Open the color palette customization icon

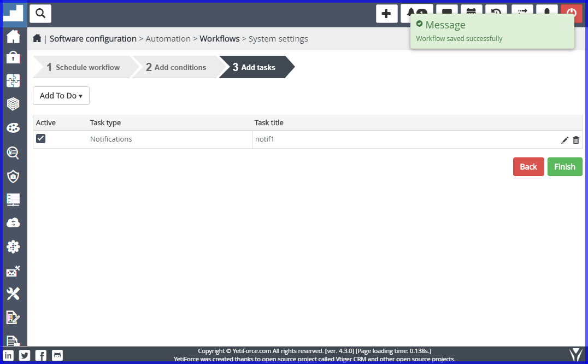tap(14, 127)
